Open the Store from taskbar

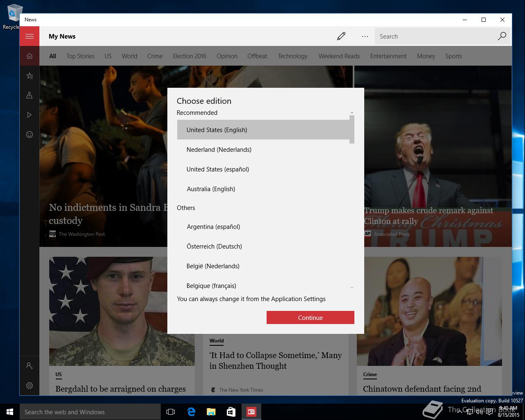[x=231, y=412]
